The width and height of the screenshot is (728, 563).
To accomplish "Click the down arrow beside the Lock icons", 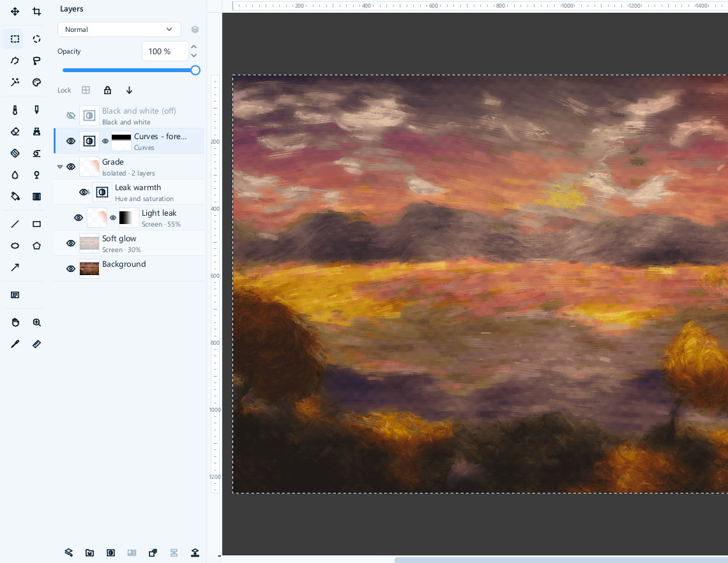I will tap(129, 90).
